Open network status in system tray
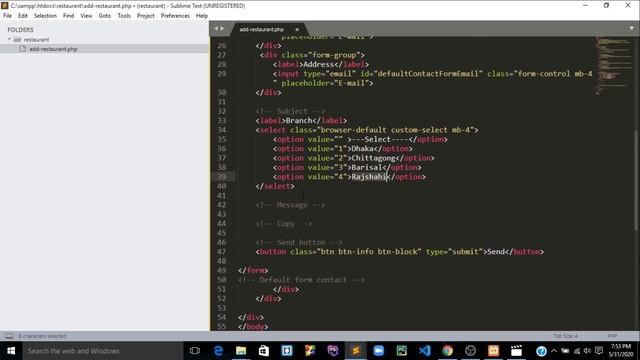Viewport: 640px width, 360px height. tap(577, 351)
